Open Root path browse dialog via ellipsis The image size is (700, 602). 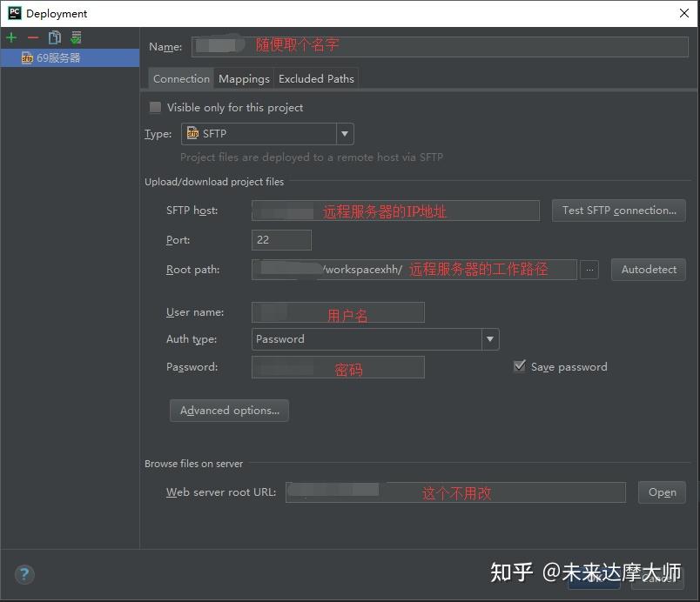pos(589,270)
